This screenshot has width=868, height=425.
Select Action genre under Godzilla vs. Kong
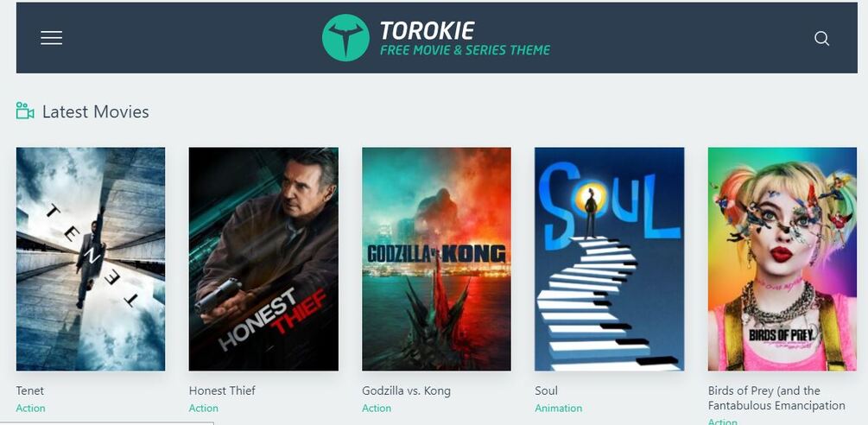click(377, 409)
